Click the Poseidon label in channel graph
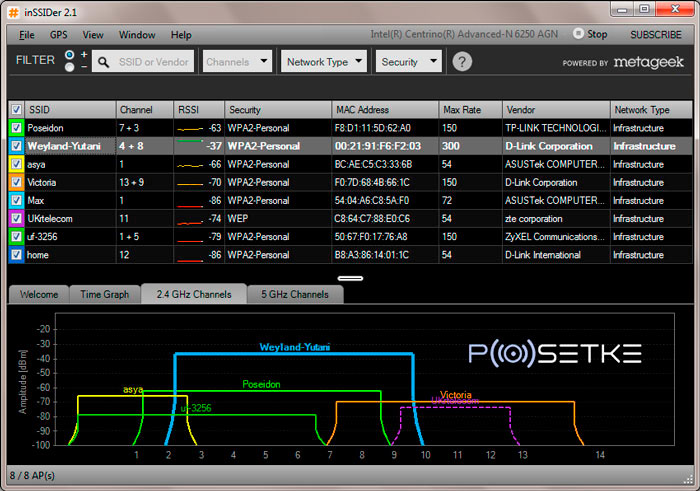 pos(261,384)
